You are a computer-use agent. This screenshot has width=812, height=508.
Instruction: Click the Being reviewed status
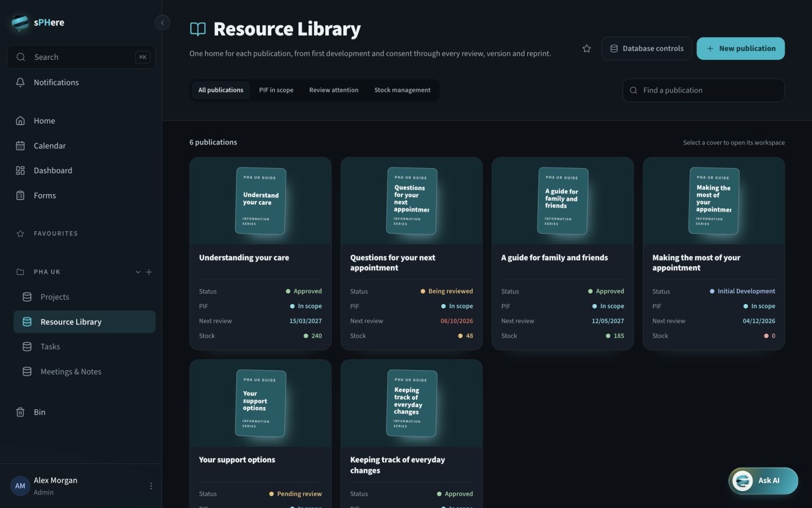point(447,291)
